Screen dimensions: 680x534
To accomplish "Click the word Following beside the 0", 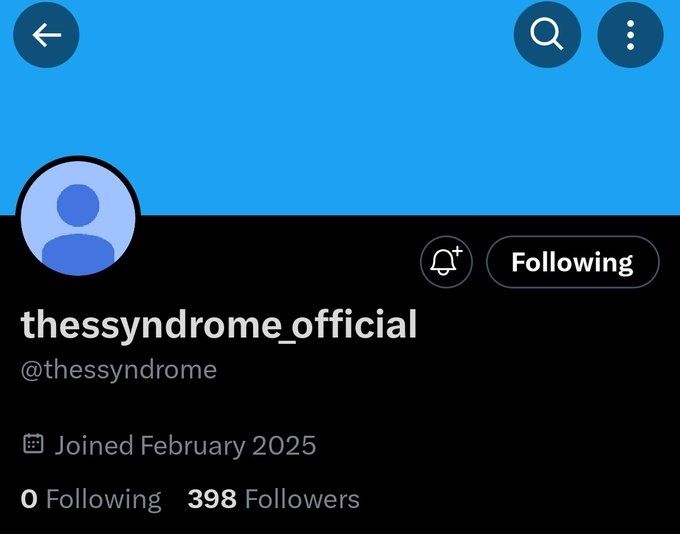I will coord(104,499).
